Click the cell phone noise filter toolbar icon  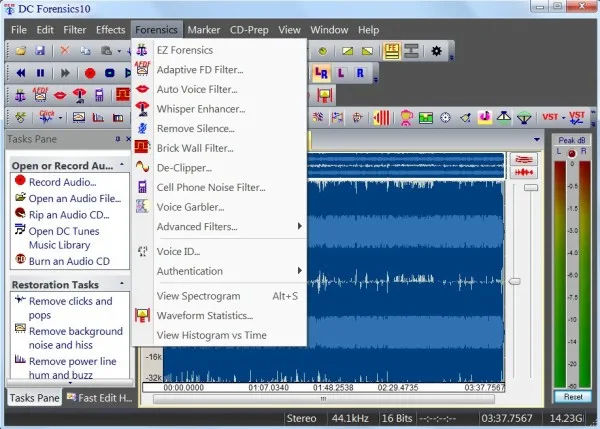(99, 95)
